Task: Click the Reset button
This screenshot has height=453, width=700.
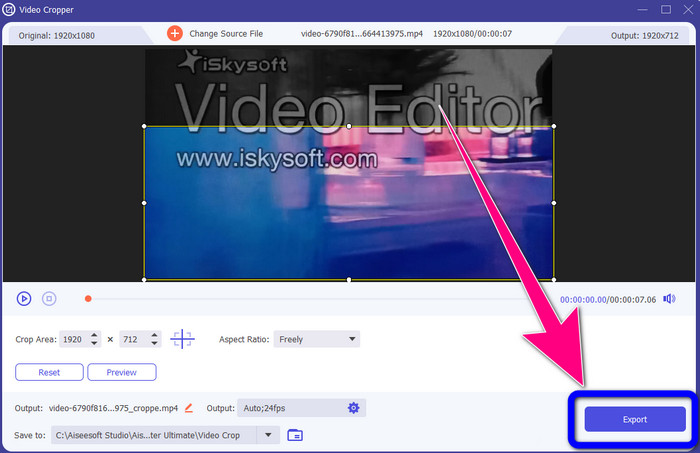Action: click(49, 372)
